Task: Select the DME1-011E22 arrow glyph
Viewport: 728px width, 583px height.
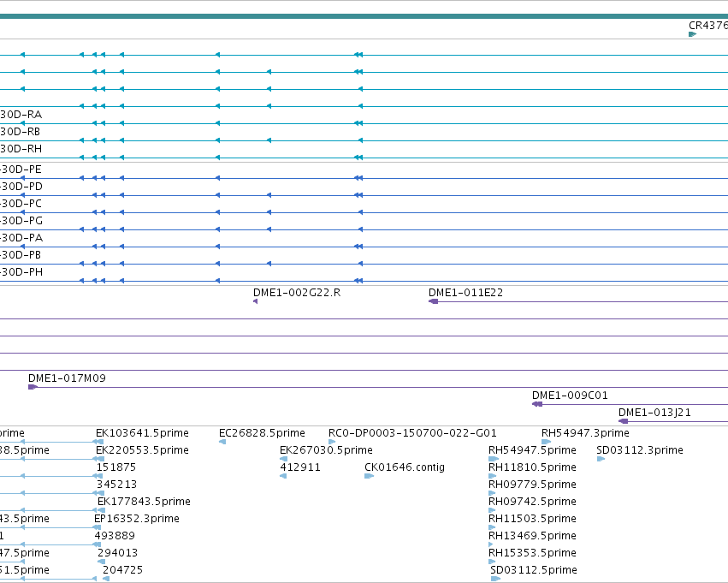Action: coord(433,301)
